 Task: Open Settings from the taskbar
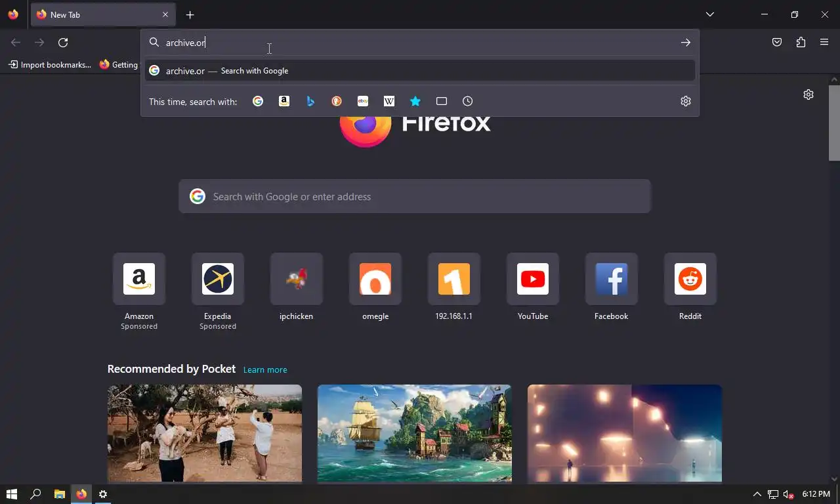tap(103, 494)
